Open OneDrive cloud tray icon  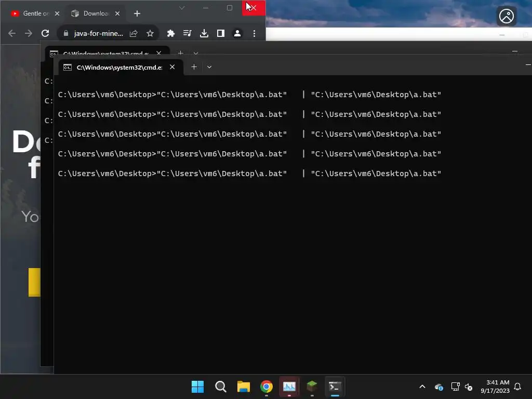439,387
